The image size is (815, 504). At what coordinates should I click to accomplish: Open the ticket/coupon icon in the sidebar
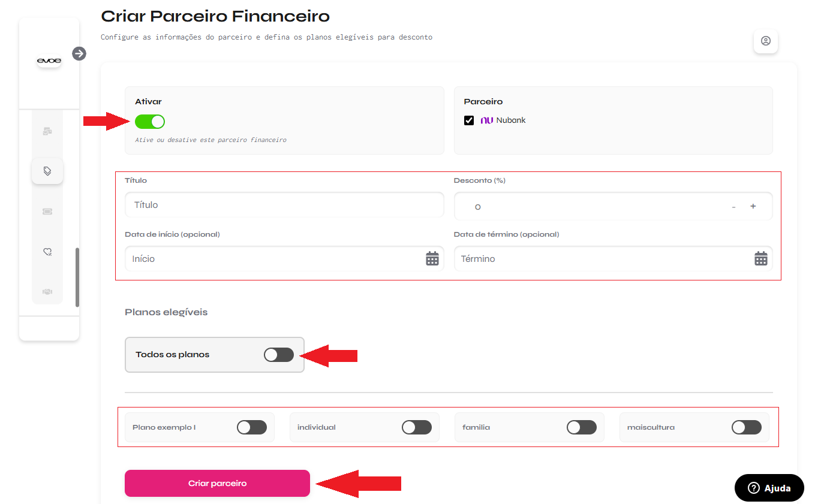[x=47, y=212]
